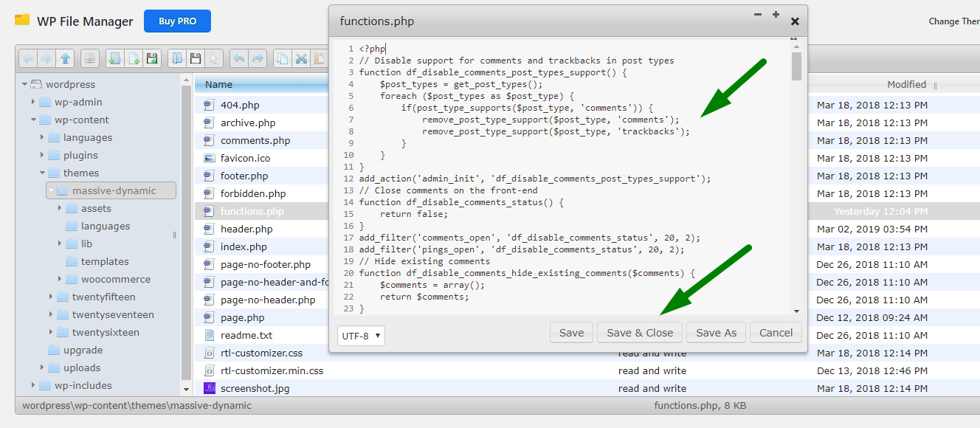Click Save & Close button
This screenshot has width=980, height=428.
[640, 333]
